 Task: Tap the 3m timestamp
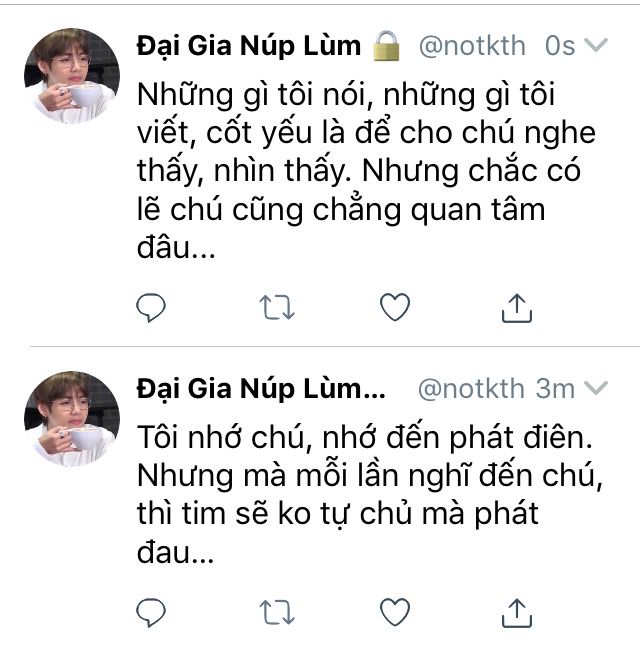(x=555, y=389)
